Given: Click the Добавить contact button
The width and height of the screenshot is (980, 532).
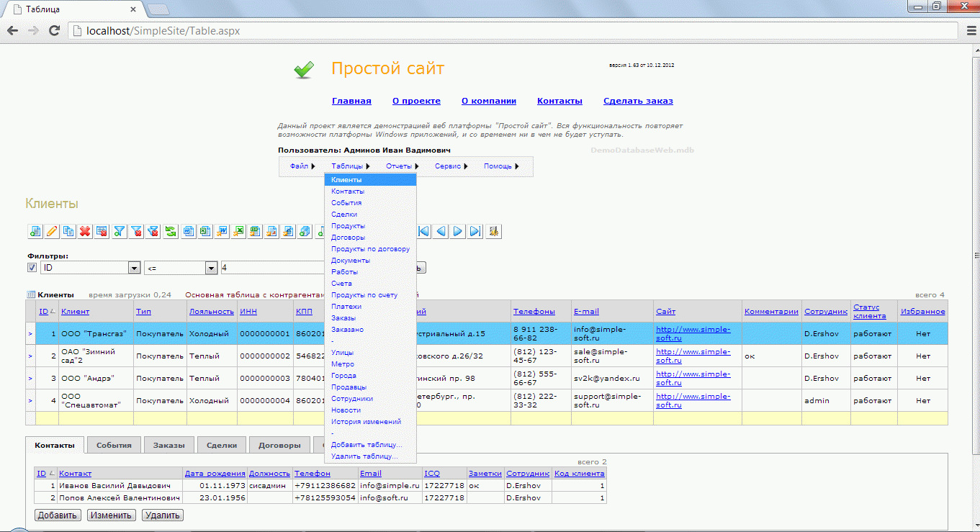Looking at the screenshot, I should [58, 515].
